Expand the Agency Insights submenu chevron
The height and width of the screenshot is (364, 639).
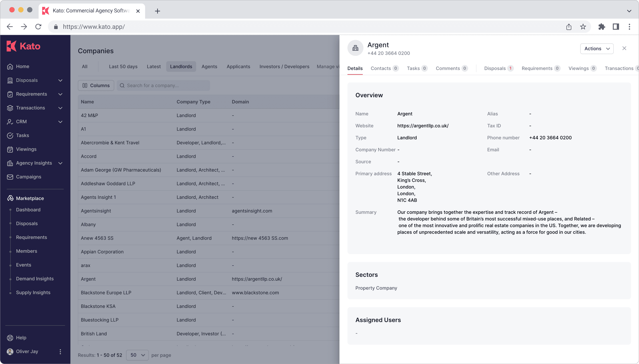click(60, 163)
